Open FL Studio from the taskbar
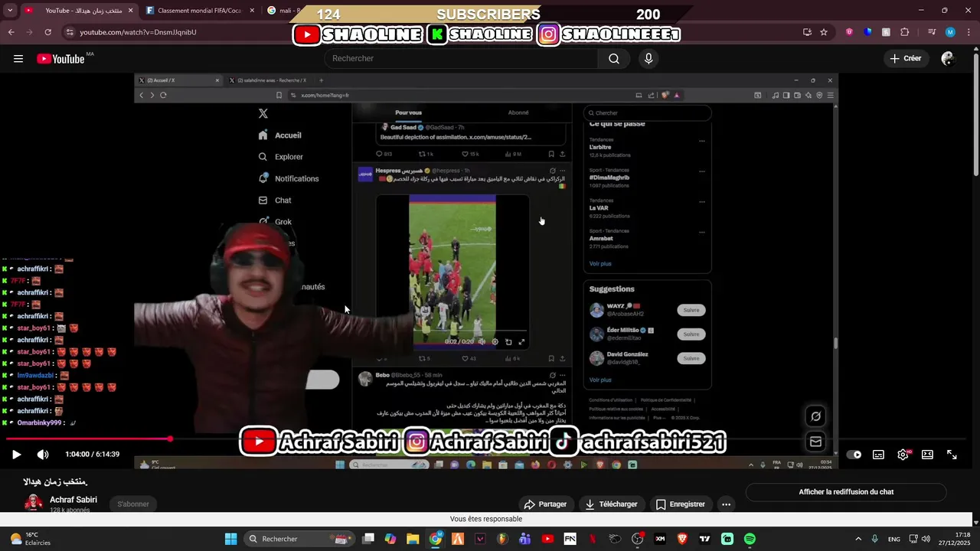Screen dimensions: 980x551 point(502,539)
